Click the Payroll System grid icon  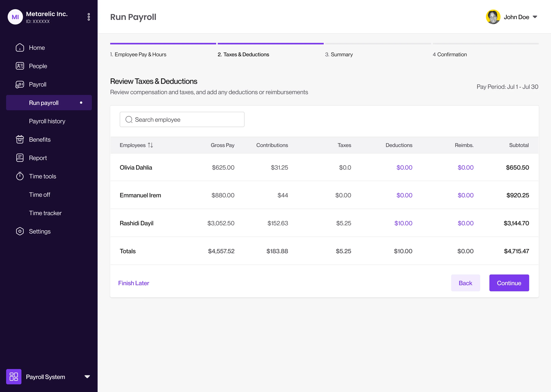(14, 376)
